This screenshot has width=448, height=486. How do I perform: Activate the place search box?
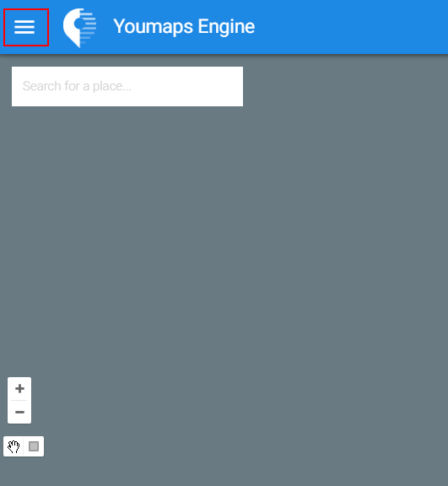pyautogui.click(x=127, y=86)
